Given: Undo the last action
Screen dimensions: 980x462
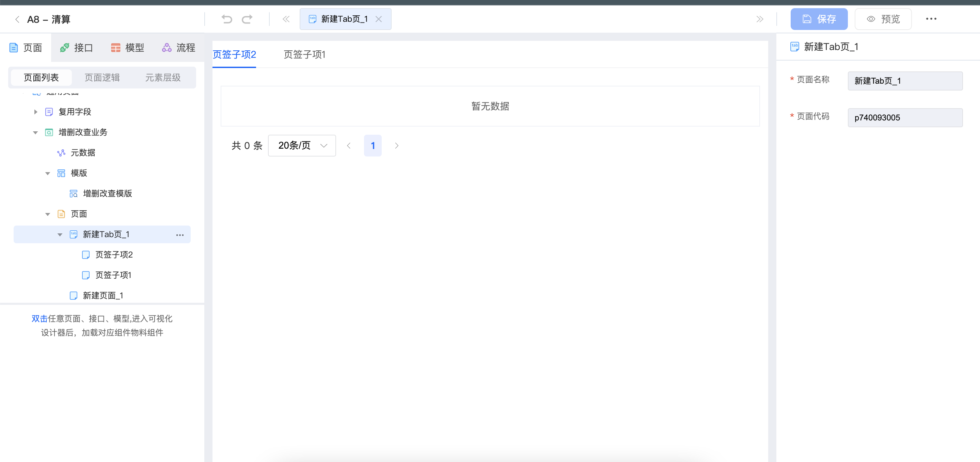Looking at the screenshot, I should (227, 19).
